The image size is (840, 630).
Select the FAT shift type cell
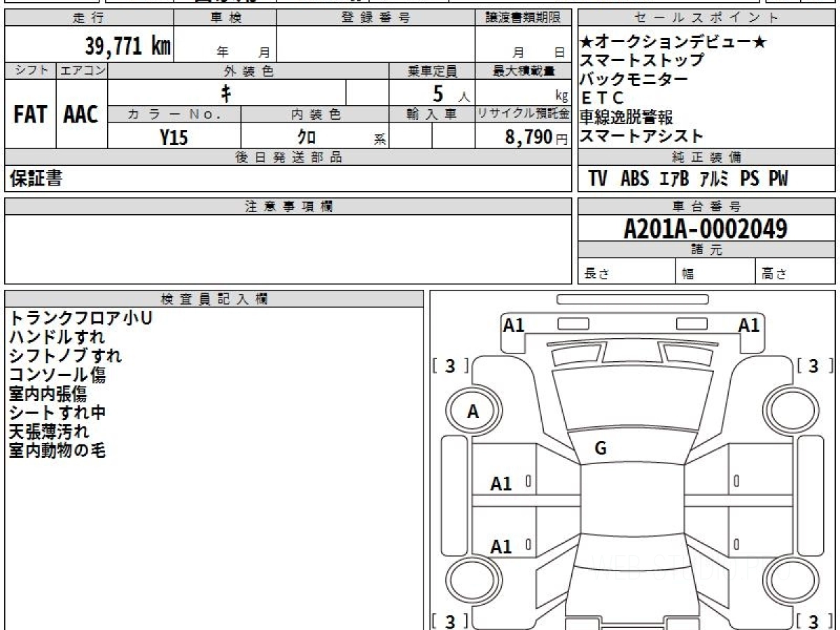coord(30,115)
